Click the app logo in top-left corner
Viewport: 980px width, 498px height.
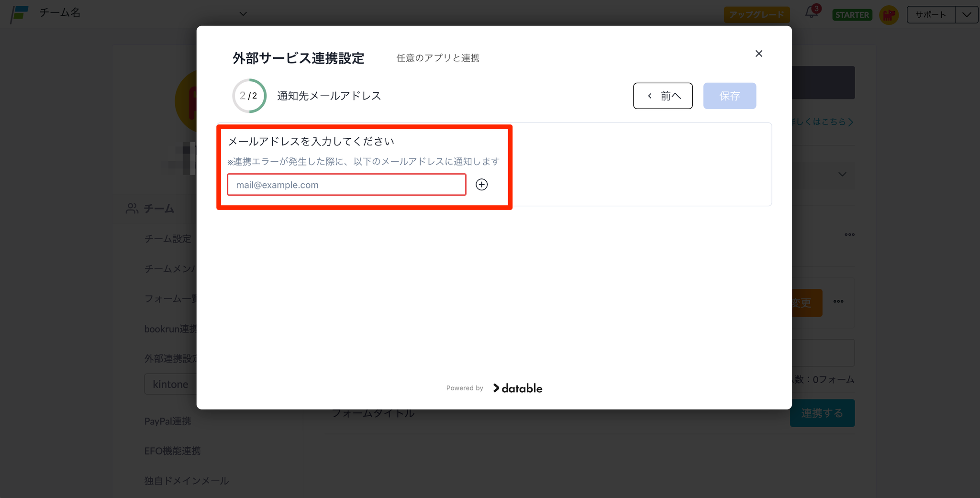pos(19,14)
